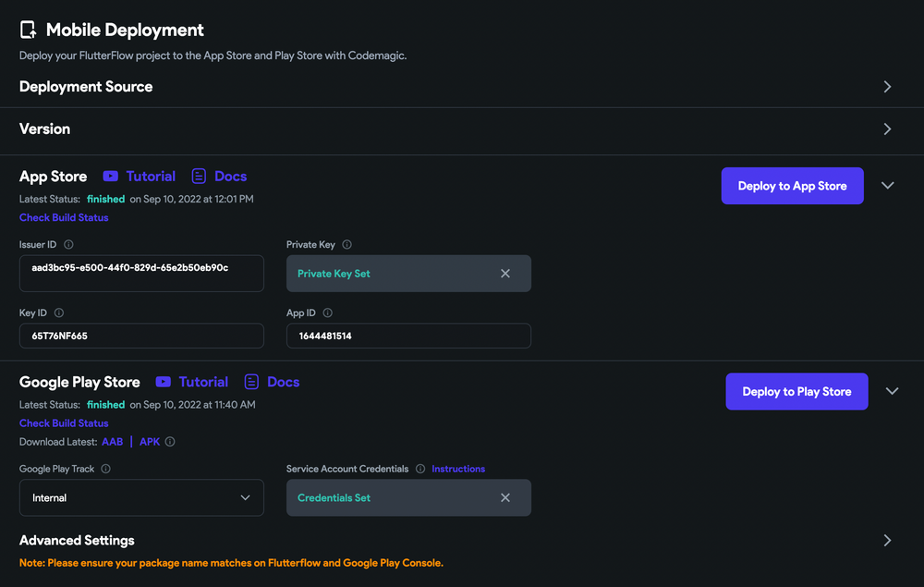
Task: Expand the Version section
Action: click(x=886, y=129)
